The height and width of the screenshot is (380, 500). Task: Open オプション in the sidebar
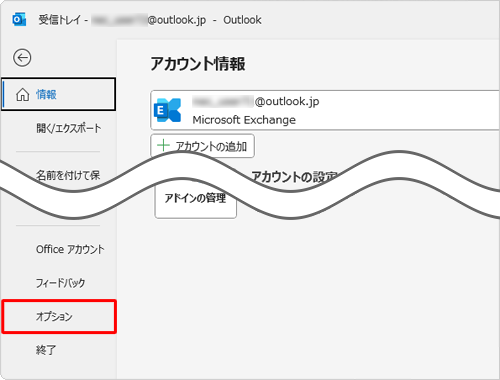[x=59, y=316]
